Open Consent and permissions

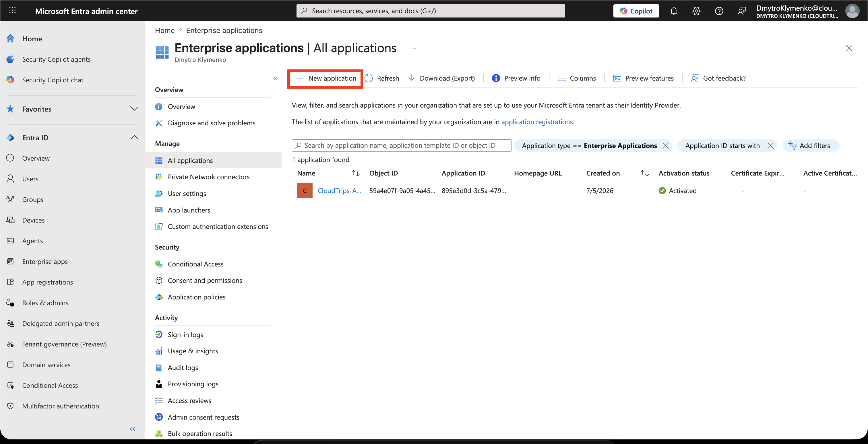pos(205,281)
